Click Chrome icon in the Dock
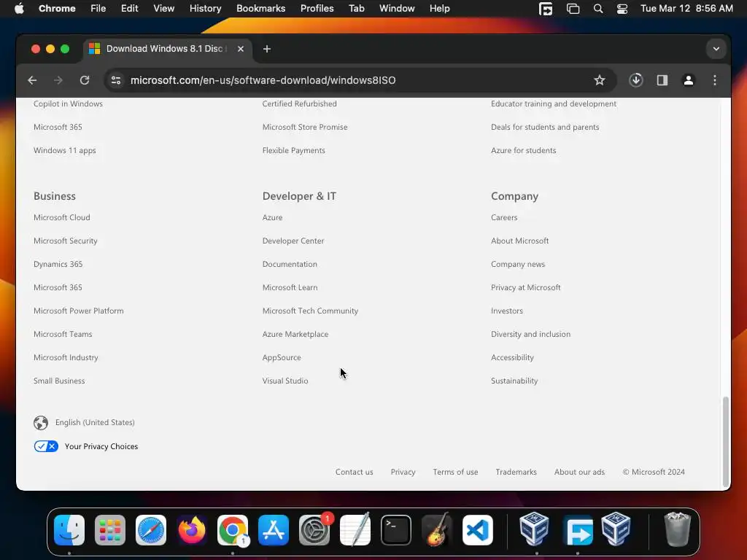The image size is (747, 560). coord(233,529)
